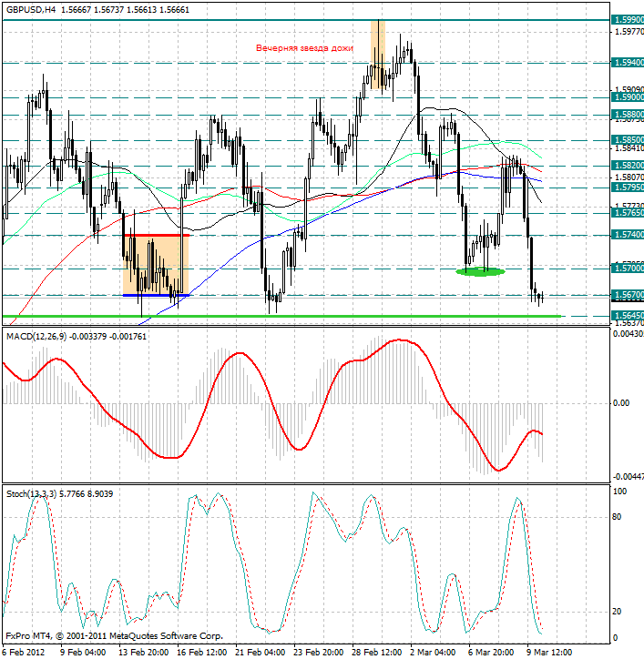Select the 1.5740 price level label
644x659 pixels.
(x=628, y=235)
